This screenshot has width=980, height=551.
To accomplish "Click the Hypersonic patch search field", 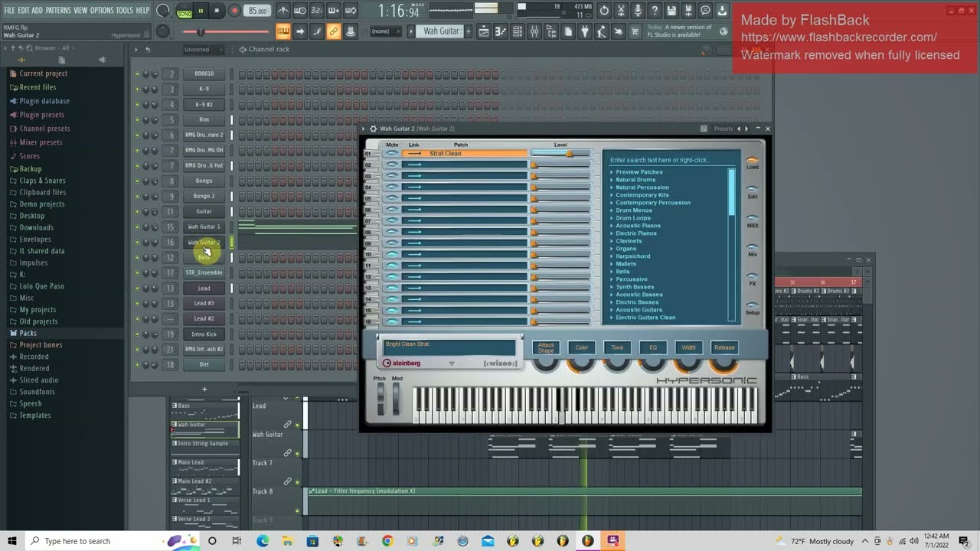I will (x=668, y=161).
